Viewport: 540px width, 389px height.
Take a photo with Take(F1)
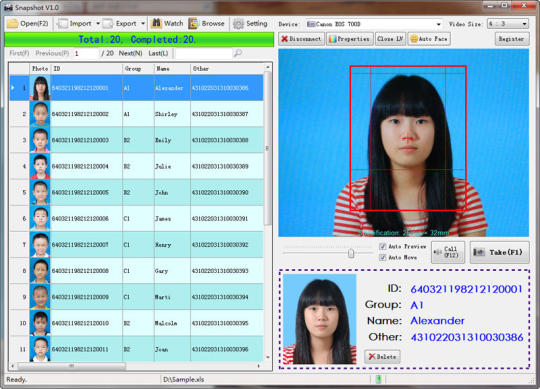click(500, 252)
